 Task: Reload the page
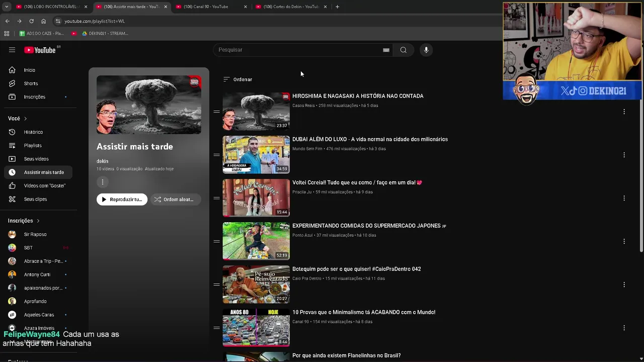31,21
